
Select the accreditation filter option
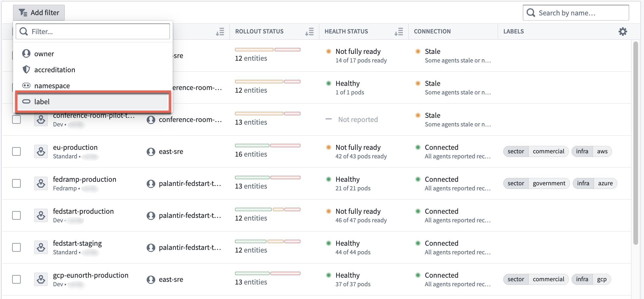point(93,70)
